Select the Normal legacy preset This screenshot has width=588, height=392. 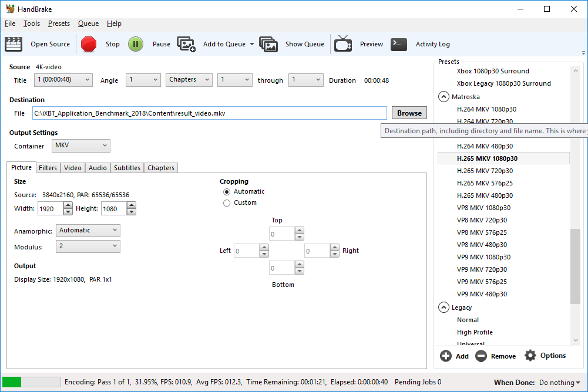coord(468,320)
